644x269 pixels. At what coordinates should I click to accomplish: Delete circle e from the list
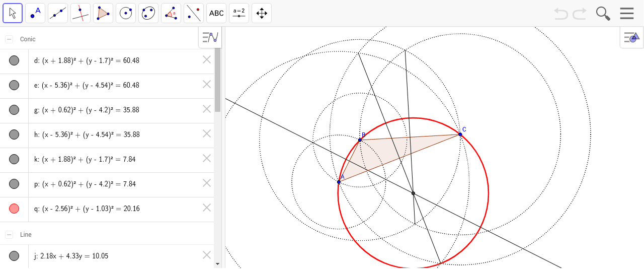pyautogui.click(x=207, y=85)
